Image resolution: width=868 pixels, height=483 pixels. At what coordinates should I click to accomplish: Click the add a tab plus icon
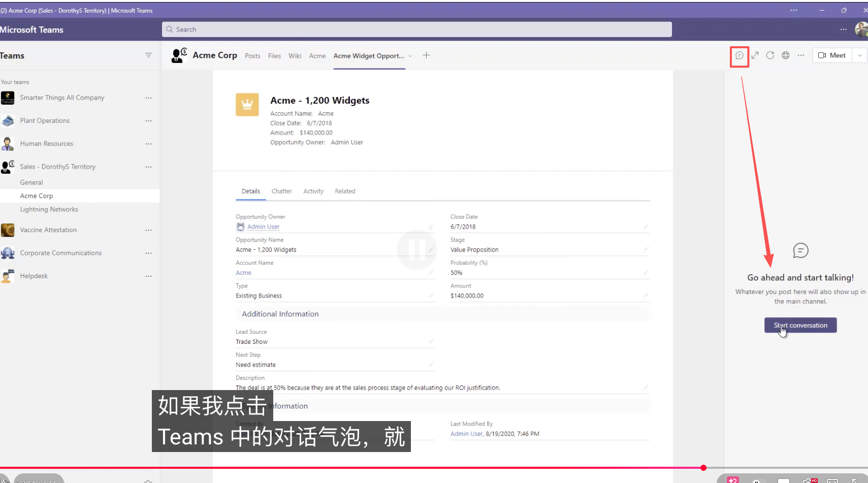426,55
